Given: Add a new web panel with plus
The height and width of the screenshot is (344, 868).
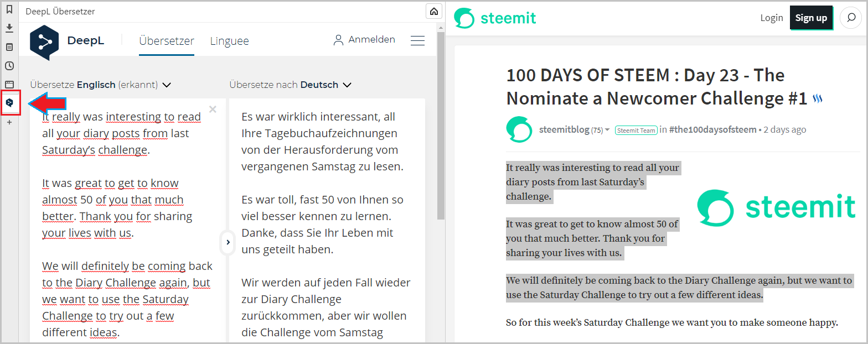Looking at the screenshot, I should tap(9, 122).
